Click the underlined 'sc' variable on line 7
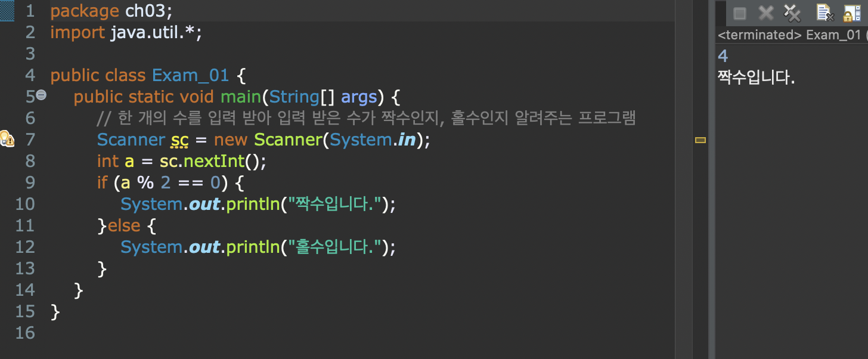This screenshot has width=868, height=359. (x=179, y=140)
